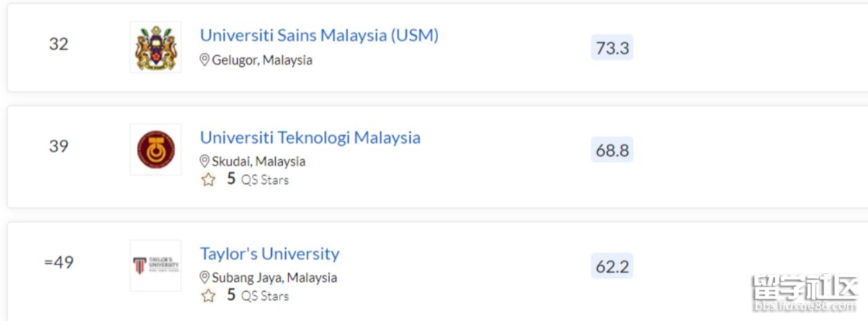Screen dimensions: 868x321
Task: Click the rank number 32
Action: click(x=59, y=44)
